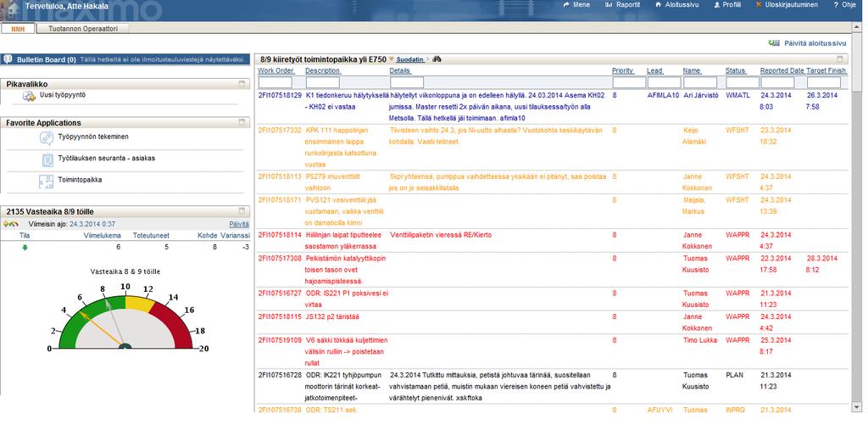
Task: Focus the Reported Date filter field
Action: point(777,82)
